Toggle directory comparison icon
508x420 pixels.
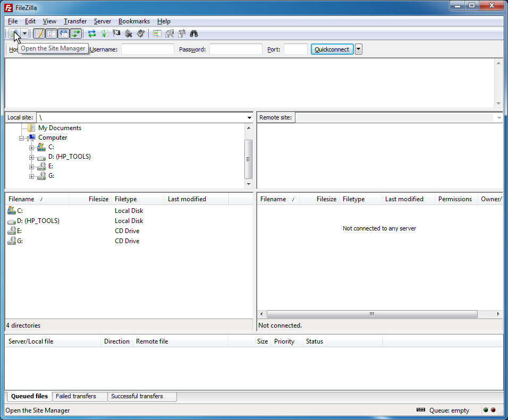[170, 33]
